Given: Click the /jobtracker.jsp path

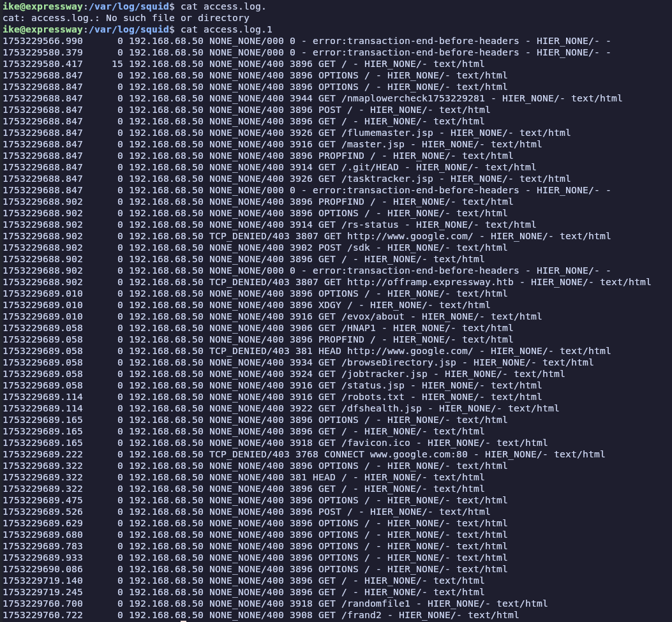Looking at the screenshot, I should (x=384, y=374).
